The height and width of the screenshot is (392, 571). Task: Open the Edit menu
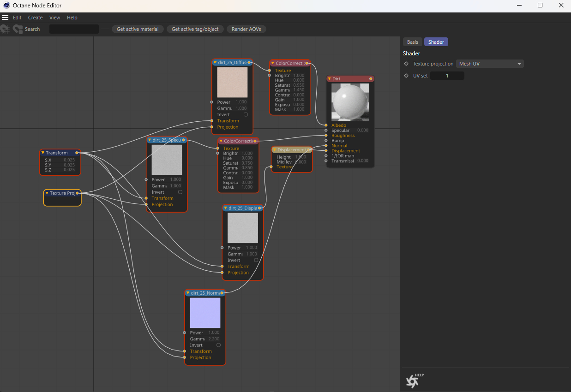[x=17, y=18]
